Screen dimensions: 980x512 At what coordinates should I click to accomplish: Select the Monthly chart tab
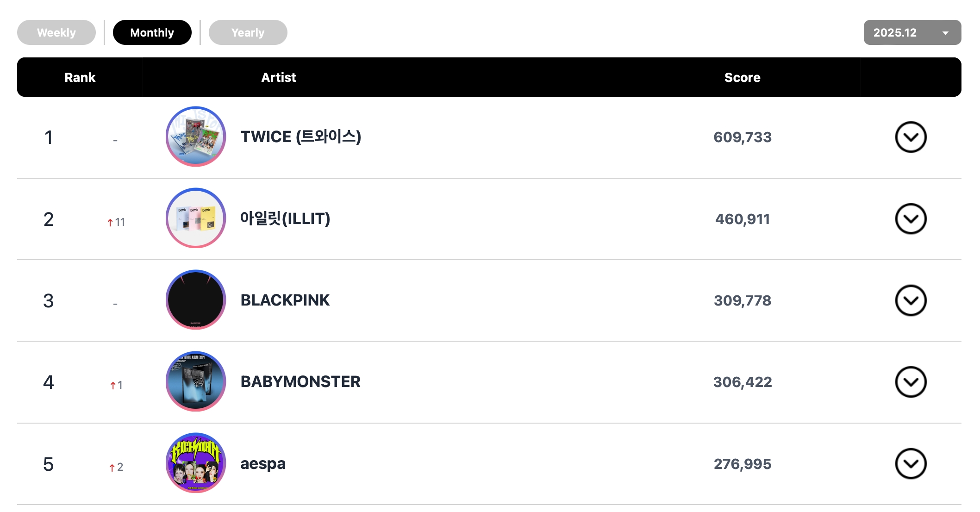(x=152, y=32)
